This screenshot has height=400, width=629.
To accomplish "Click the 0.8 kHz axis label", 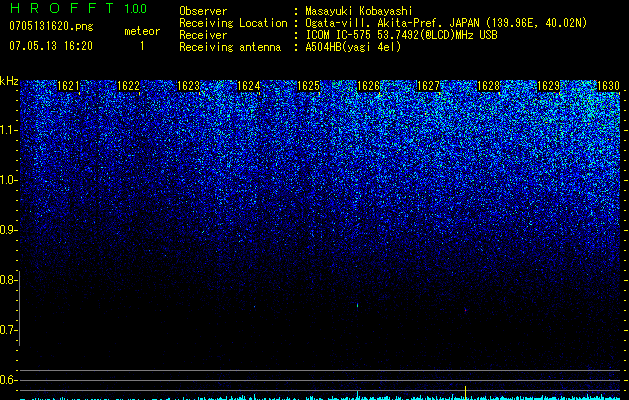I will point(8,280).
